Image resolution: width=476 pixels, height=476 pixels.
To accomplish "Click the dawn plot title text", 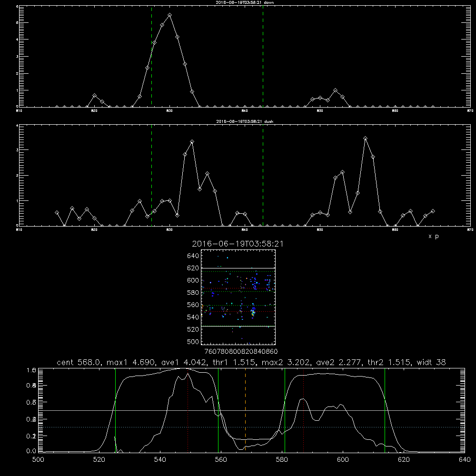I will 245,2.
